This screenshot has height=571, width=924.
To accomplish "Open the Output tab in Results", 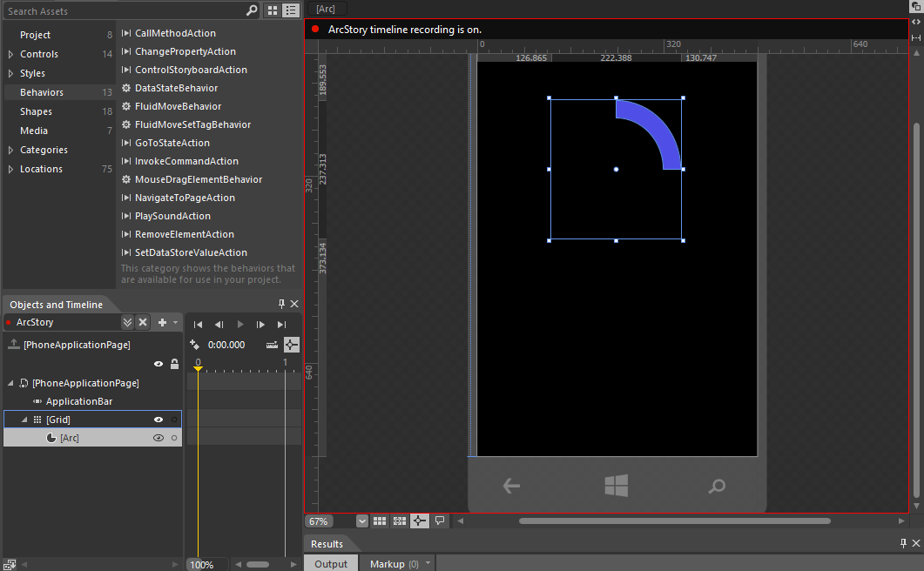I will pos(331,564).
